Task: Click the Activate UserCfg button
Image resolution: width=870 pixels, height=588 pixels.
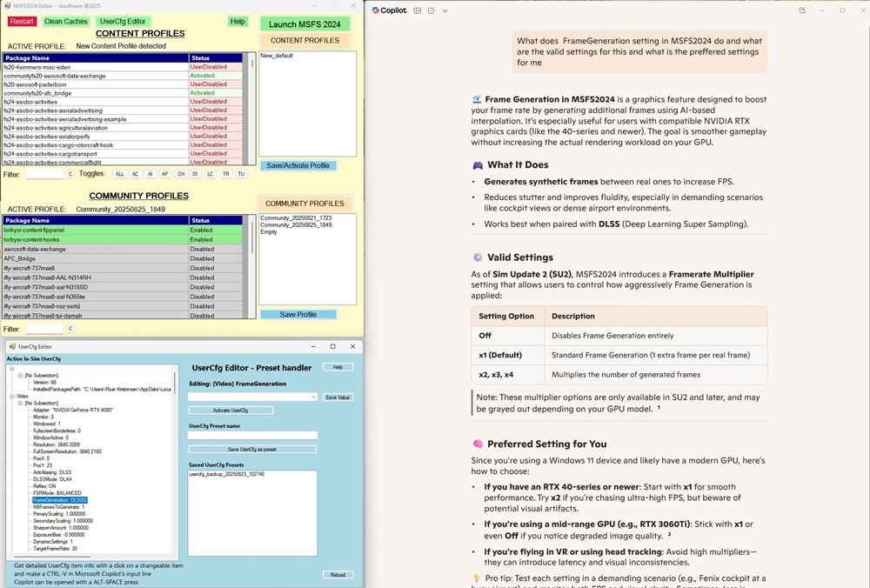Action: [x=231, y=410]
